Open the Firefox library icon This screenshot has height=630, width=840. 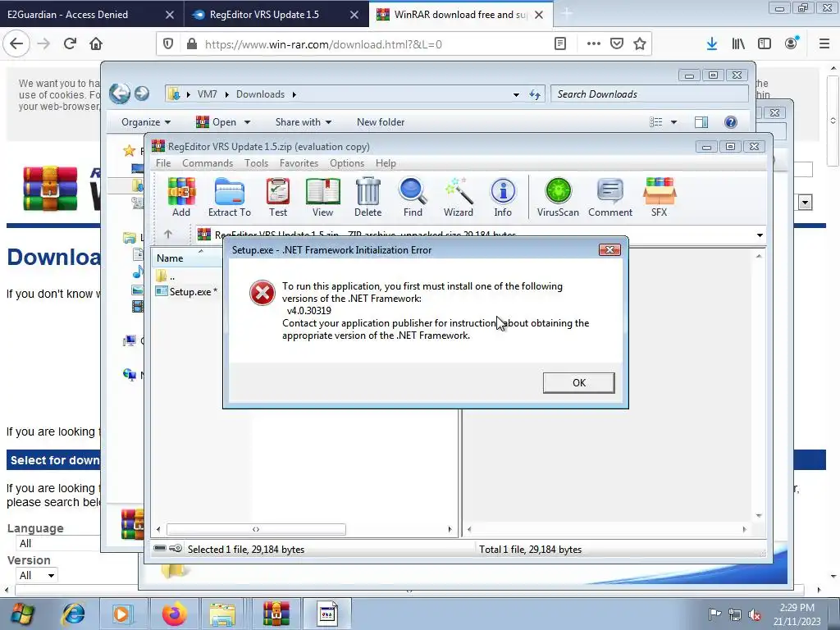(738, 44)
